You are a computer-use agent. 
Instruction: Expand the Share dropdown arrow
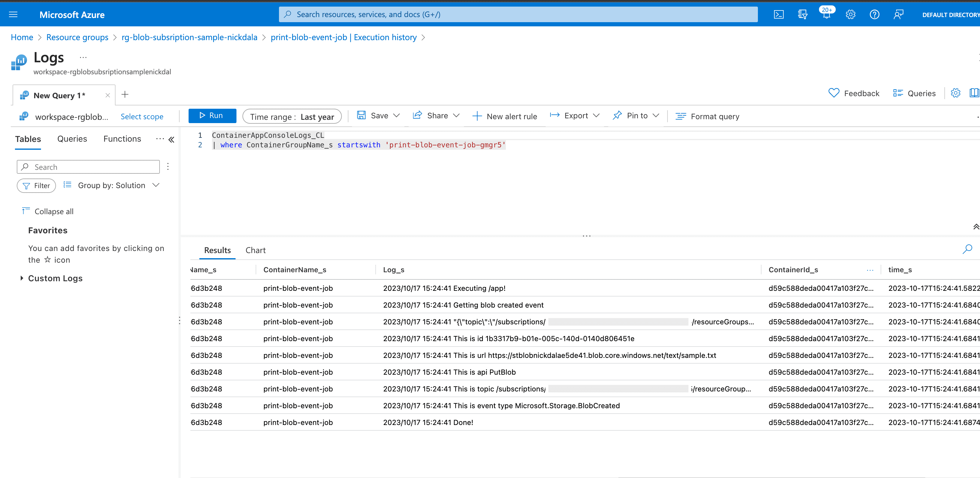456,115
